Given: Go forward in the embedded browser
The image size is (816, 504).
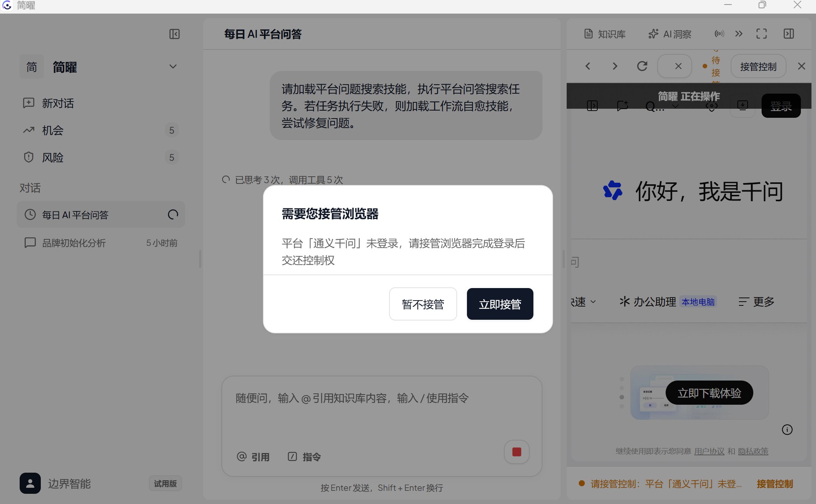Looking at the screenshot, I should 615,66.
